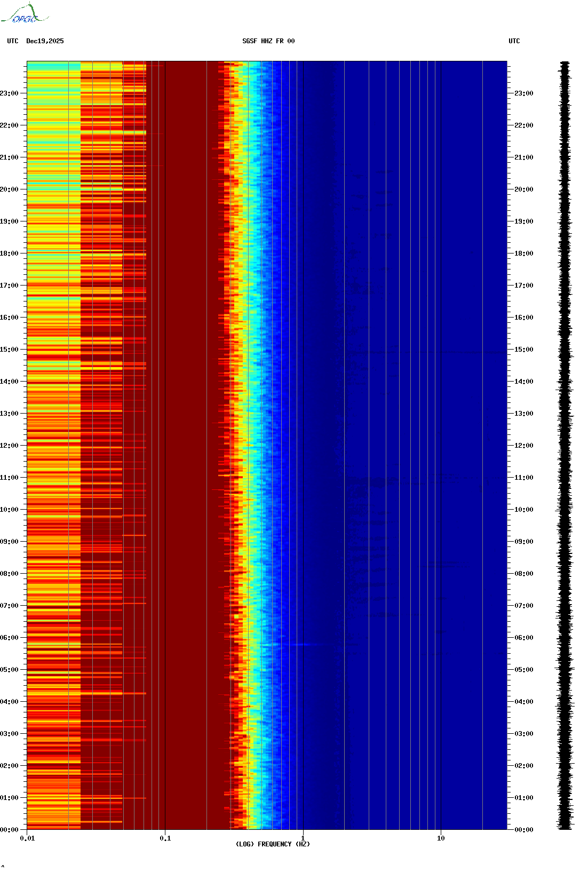This screenshot has width=588, height=872.
Task: Click the right-axis 05:00 label
Action: 524,670
